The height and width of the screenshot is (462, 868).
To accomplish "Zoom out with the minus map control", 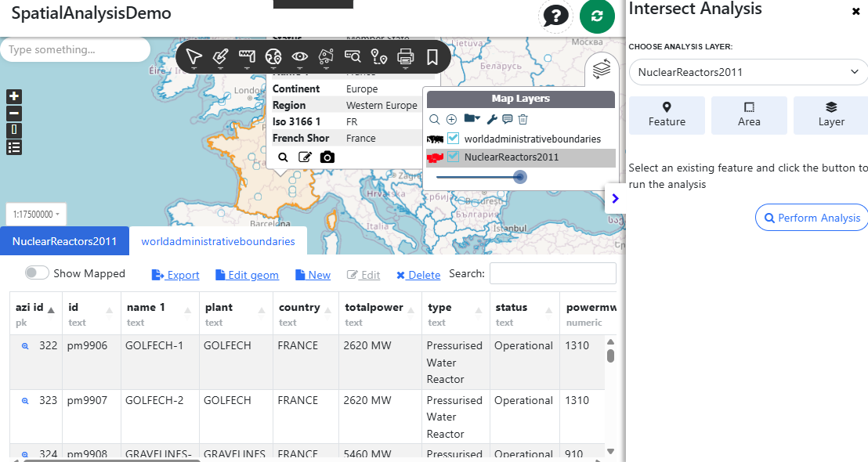I will pyautogui.click(x=14, y=114).
